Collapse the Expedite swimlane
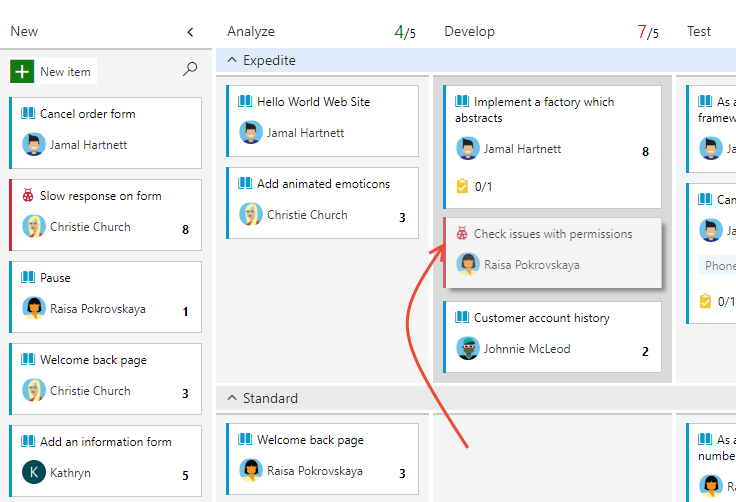Image resolution: width=736 pixels, height=502 pixels. point(232,60)
